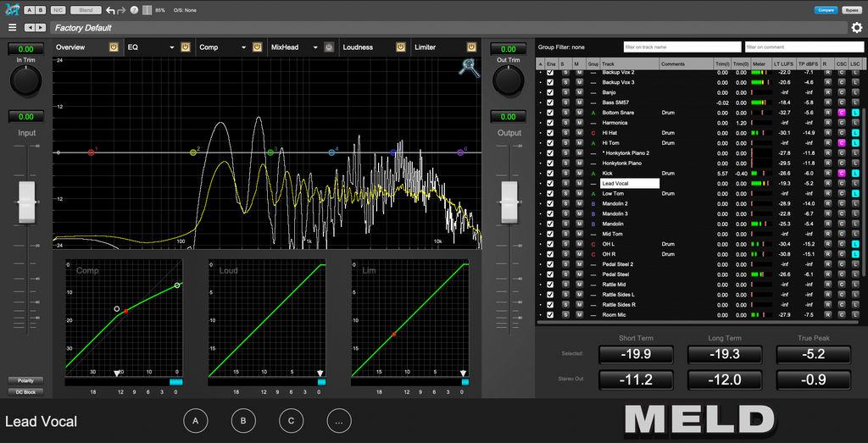Expand the EQ dropdown arrow
Image resolution: width=868 pixels, height=443 pixels.
pos(171,47)
